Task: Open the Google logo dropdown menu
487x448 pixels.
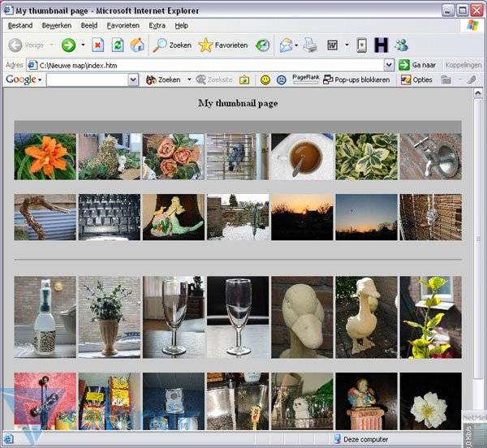Action: click(x=23, y=80)
